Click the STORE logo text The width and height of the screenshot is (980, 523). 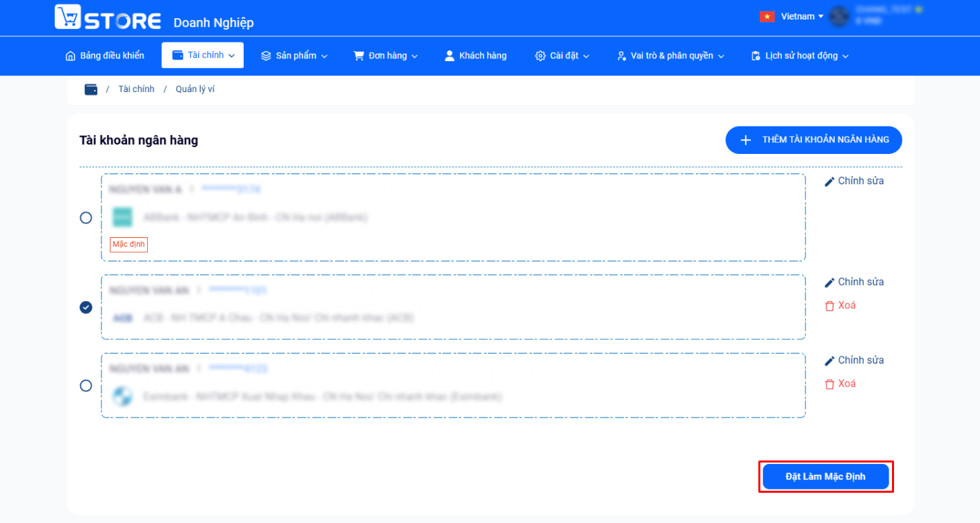[x=122, y=20]
